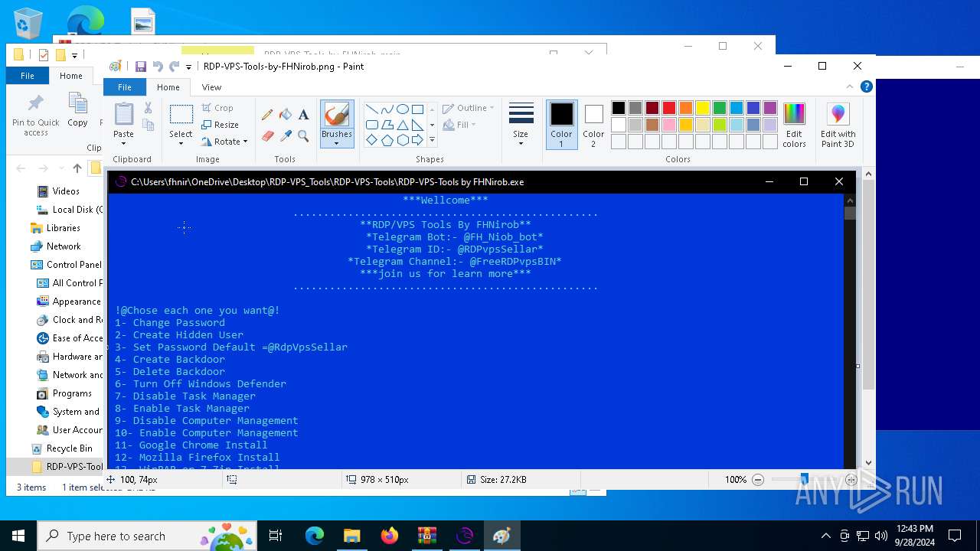Click Edit colors button
980x551 pixels.
[794, 126]
